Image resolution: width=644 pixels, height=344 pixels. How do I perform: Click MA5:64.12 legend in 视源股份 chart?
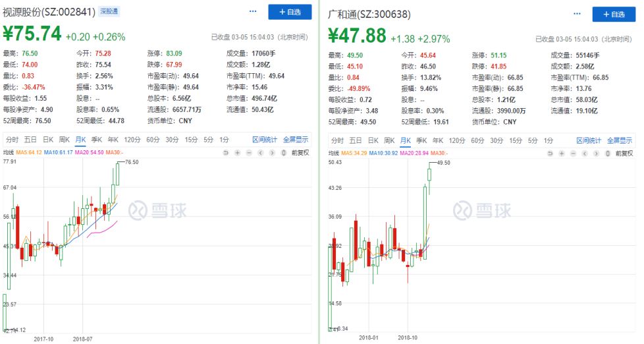click(x=29, y=152)
